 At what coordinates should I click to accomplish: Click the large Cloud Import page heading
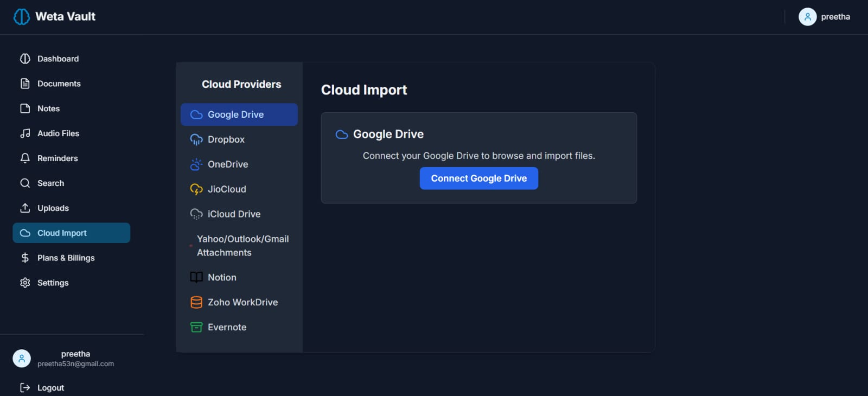coord(364,90)
